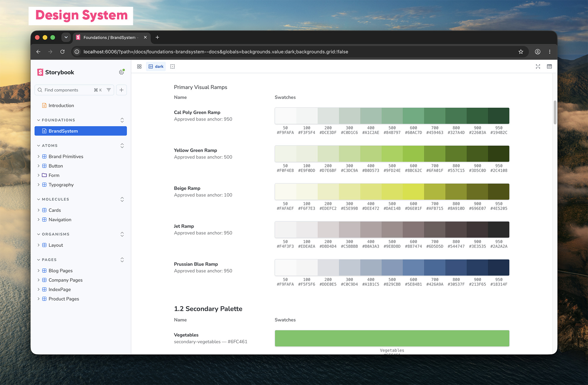This screenshot has width=588, height=385.
Task: Bookmark this page with star icon
Action: point(521,52)
